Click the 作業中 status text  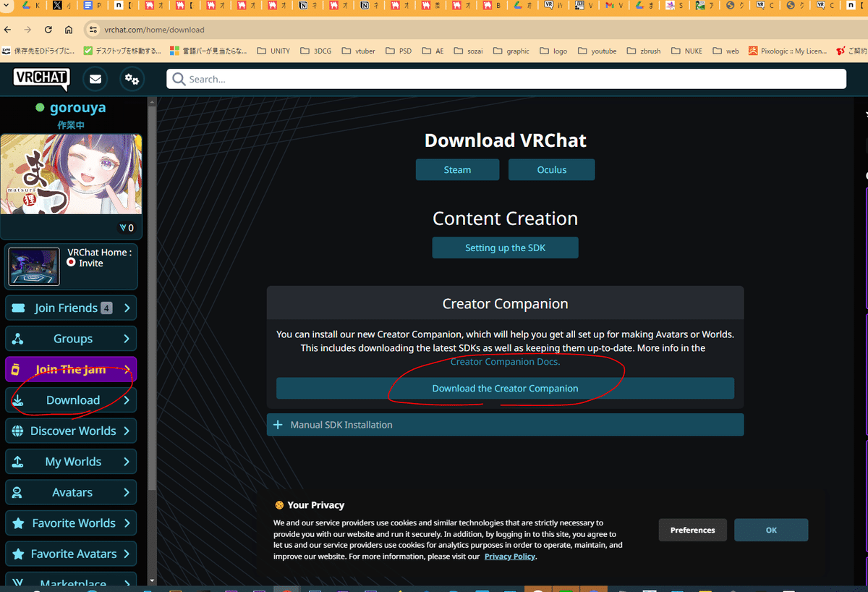(x=72, y=125)
